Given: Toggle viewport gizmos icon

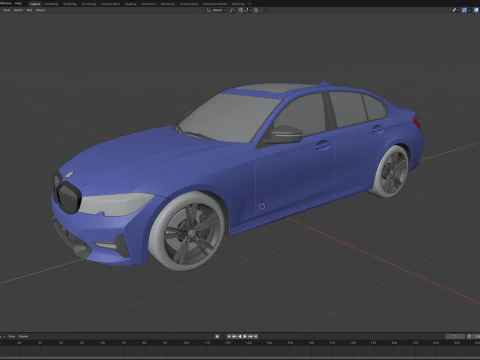Looking at the screenshot, I should [x=454, y=10].
